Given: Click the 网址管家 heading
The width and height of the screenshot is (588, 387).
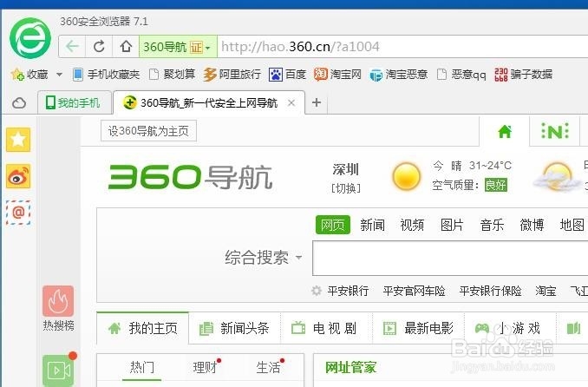Looking at the screenshot, I should pyautogui.click(x=350, y=367).
